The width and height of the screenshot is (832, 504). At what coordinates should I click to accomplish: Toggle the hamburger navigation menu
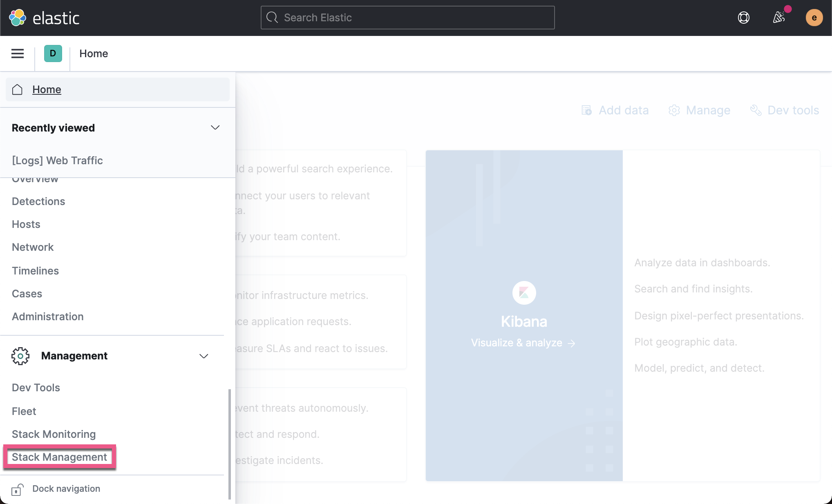coord(18,54)
